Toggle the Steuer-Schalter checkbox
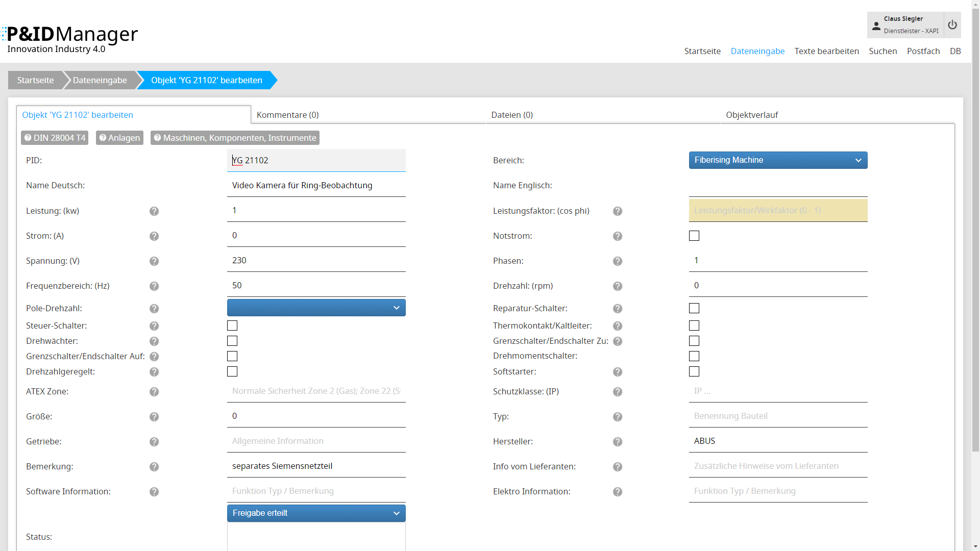Screen dimensions: 980x551 click(232, 325)
